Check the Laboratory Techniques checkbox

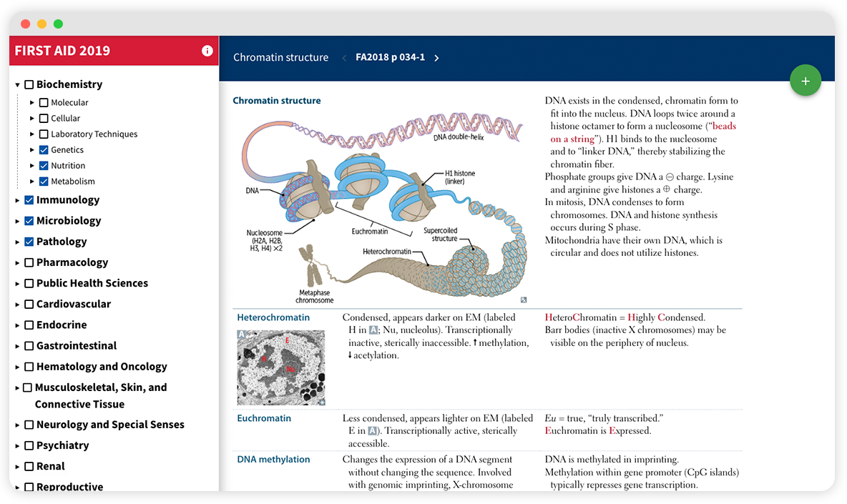[x=44, y=134]
